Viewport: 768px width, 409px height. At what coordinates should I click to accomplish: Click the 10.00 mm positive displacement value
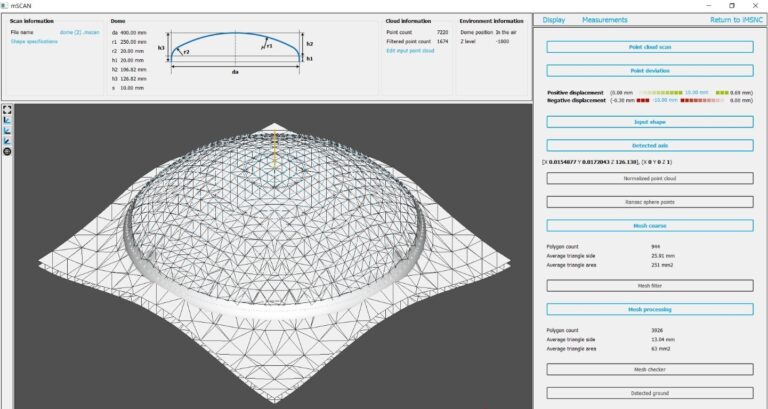tap(696, 93)
